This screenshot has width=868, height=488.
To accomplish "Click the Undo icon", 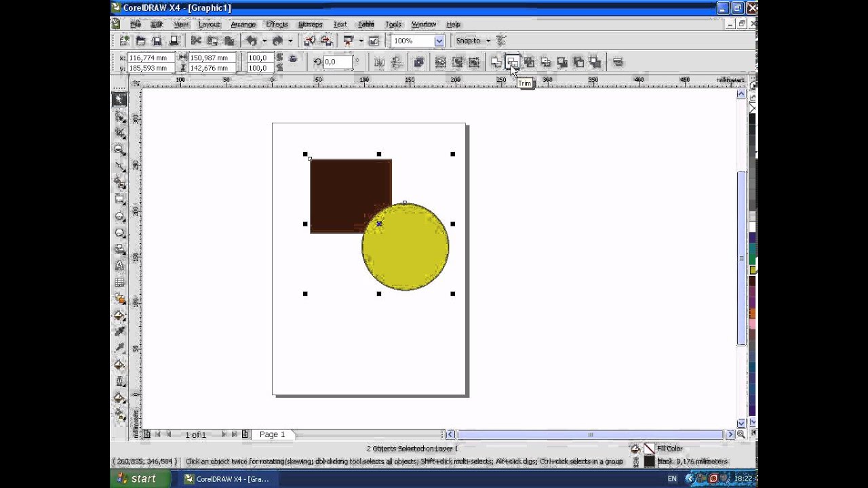I will click(252, 41).
